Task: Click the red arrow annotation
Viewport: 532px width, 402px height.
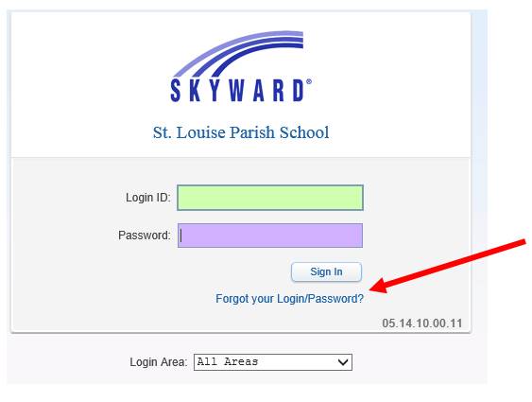Action: [448, 267]
